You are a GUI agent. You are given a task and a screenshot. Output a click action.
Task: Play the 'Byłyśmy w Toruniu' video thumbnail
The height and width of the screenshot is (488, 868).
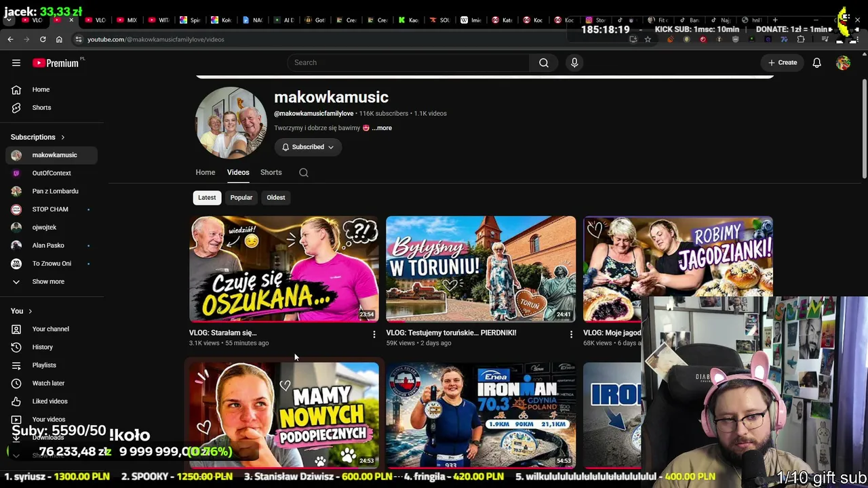(481, 269)
